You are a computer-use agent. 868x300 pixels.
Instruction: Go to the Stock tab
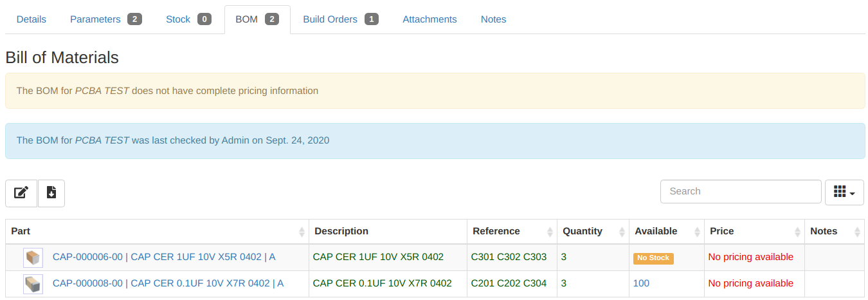(x=188, y=19)
